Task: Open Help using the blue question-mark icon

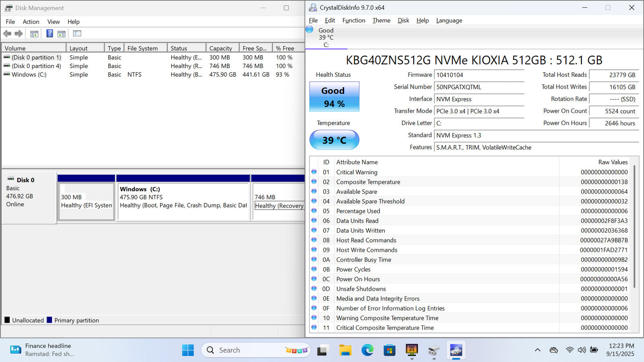Action: coord(50,34)
